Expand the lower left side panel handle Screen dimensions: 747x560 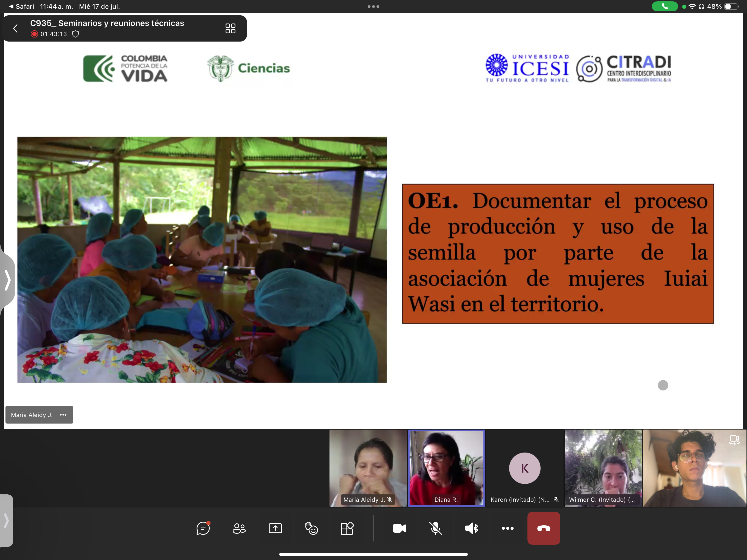[x=6, y=520]
